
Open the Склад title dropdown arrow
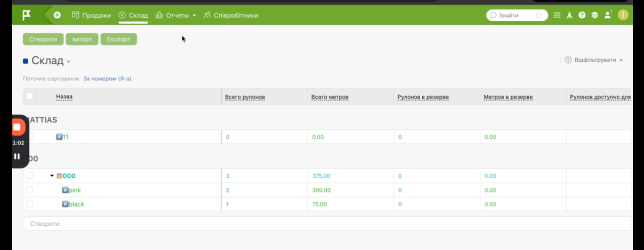click(x=68, y=62)
